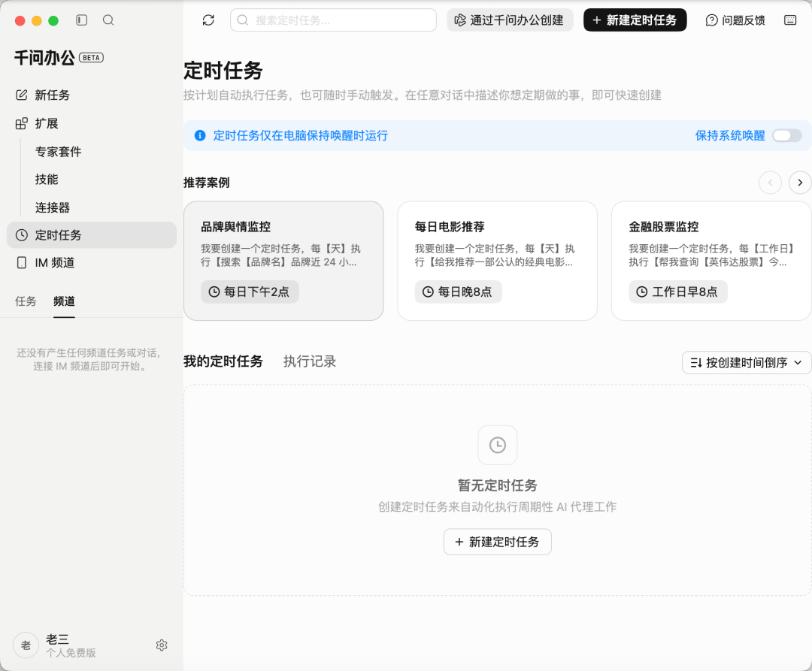The width and height of the screenshot is (812, 671).
Task: Open 扩展 section
Action: click(92, 124)
